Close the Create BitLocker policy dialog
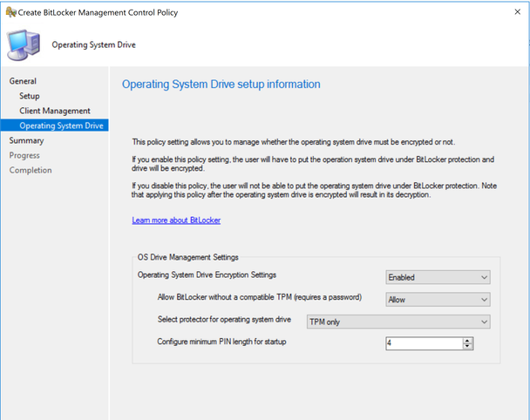Screen dimensions: 530x420 517,12
